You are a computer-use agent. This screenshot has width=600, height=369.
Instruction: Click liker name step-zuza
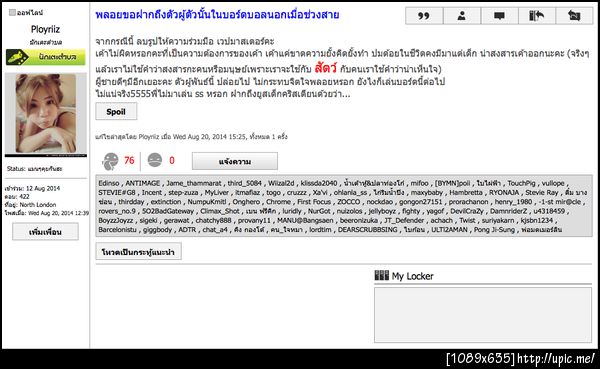tap(183, 192)
